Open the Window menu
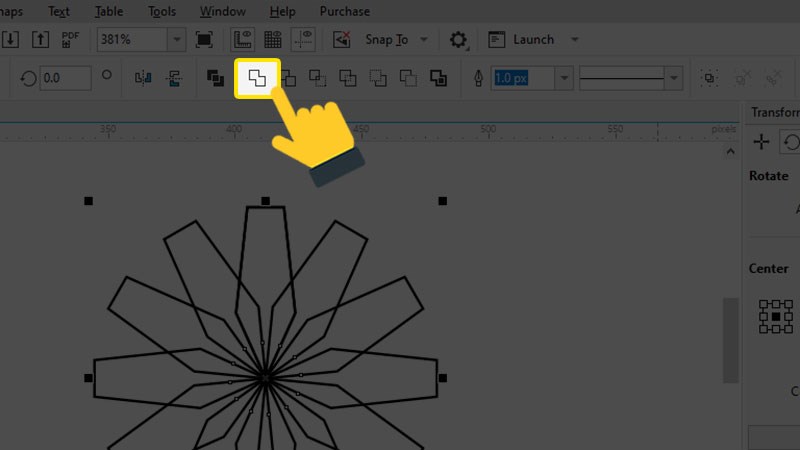800x450 pixels. pos(222,12)
